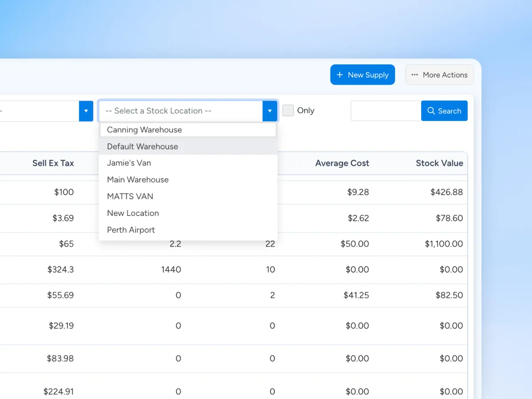Collapse the Stock Location dropdown via its arrow

[x=270, y=111]
